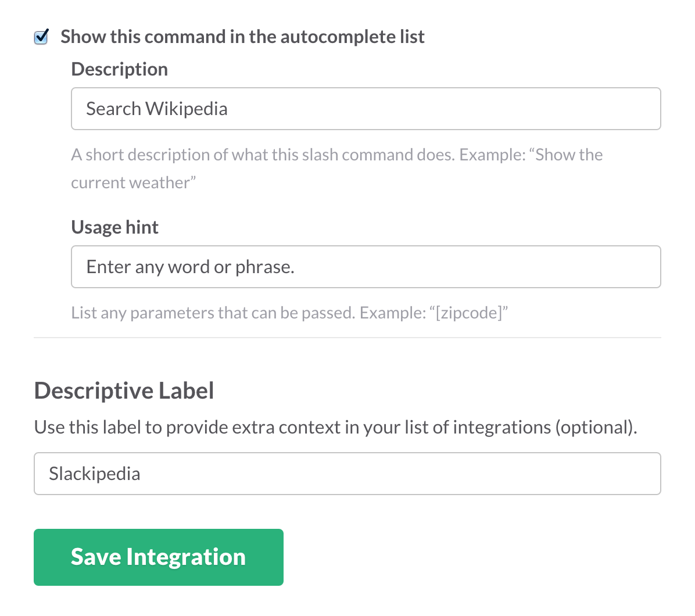Click the 'Descriptive Label' section heading
The image size is (695, 616).
coord(124,391)
